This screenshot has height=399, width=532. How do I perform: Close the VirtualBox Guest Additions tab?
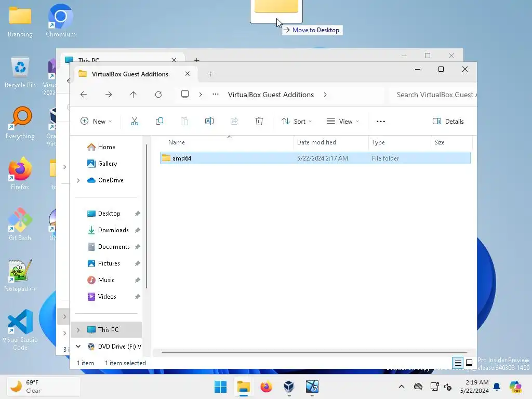coord(187,74)
